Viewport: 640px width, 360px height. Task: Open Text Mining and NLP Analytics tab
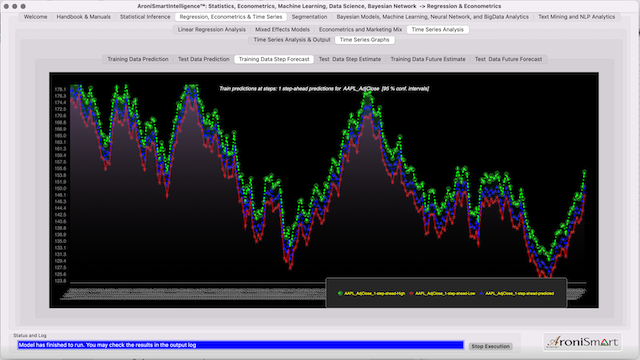(x=576, y=17)
